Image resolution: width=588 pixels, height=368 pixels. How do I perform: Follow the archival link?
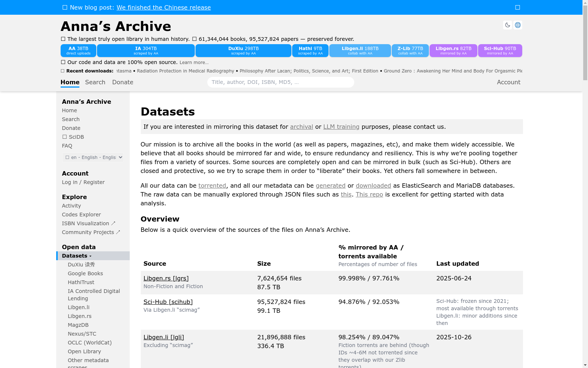[301, 127]
